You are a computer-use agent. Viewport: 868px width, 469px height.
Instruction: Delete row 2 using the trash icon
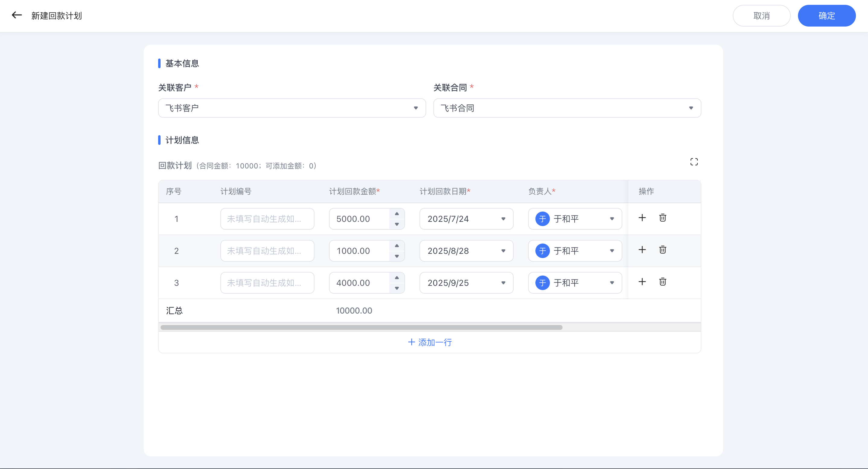click(662, 250)
